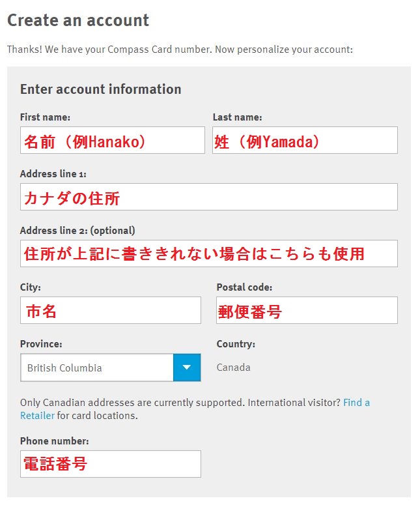Select the optional Address line 2 field

click(x=208, y=254)
